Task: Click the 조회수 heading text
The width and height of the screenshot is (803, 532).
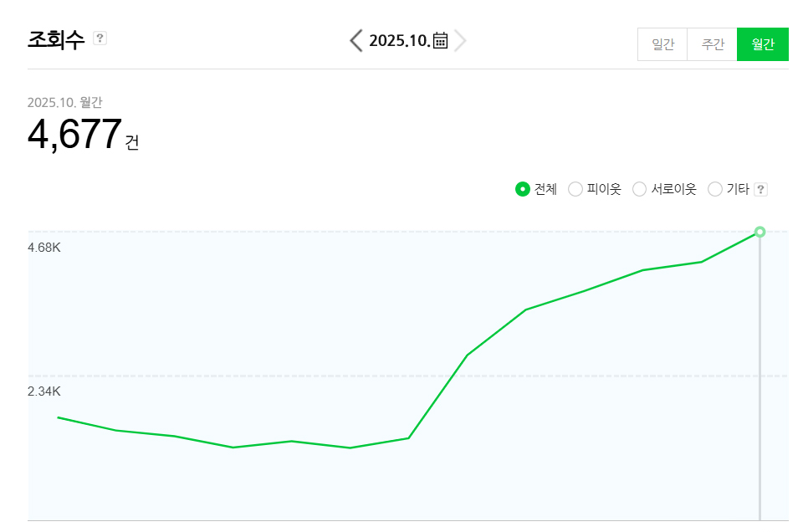Action: 56,39
